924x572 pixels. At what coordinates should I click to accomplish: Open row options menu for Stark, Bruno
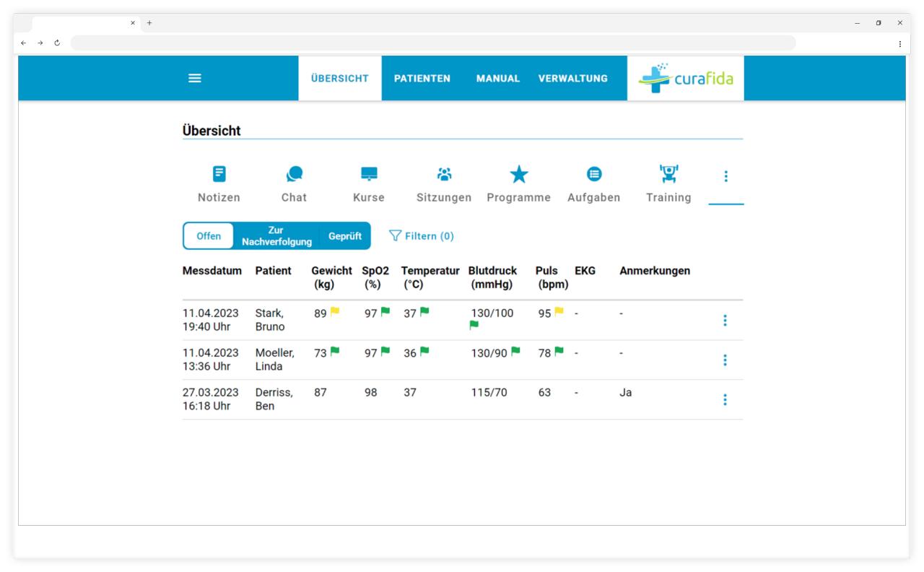(725, 320)
